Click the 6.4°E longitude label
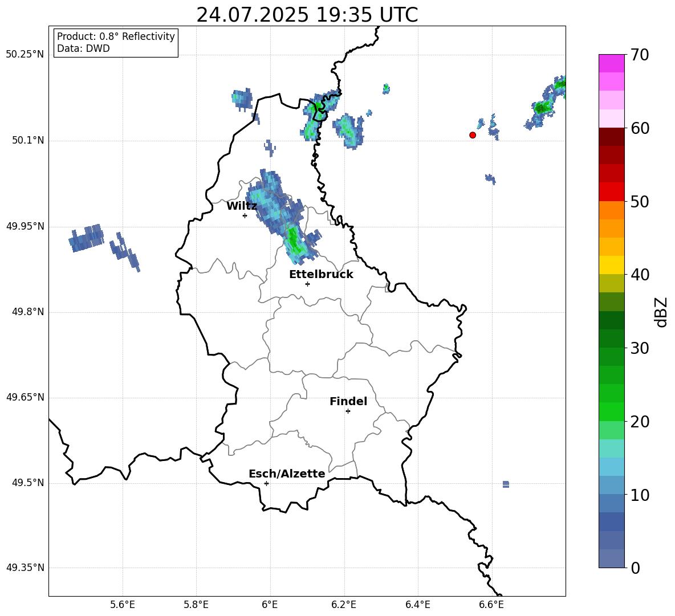The image size is (675, 616). pyautogui.click(x=417, y=605)
